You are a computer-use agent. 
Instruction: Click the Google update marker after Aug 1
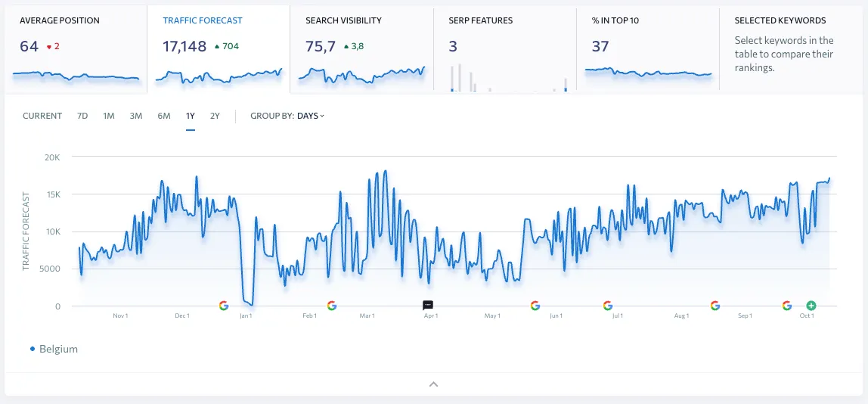click(715, 306)
